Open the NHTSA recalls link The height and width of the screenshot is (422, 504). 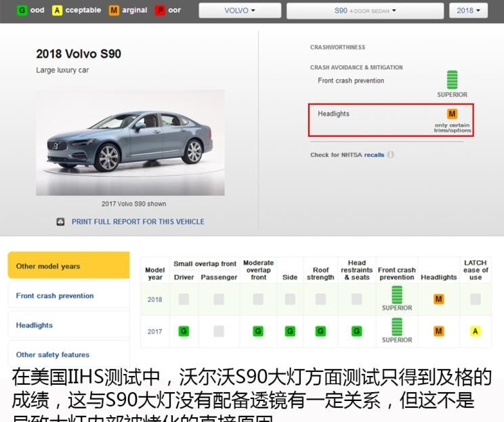tap(374, 155)
